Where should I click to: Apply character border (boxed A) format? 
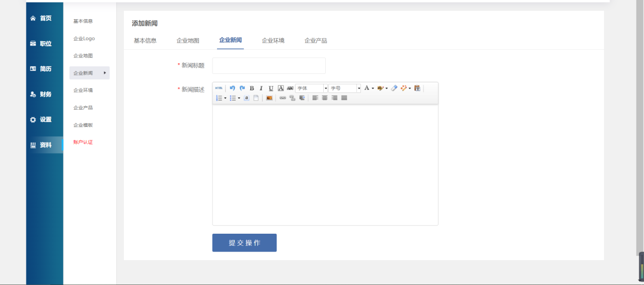(281, 88)
